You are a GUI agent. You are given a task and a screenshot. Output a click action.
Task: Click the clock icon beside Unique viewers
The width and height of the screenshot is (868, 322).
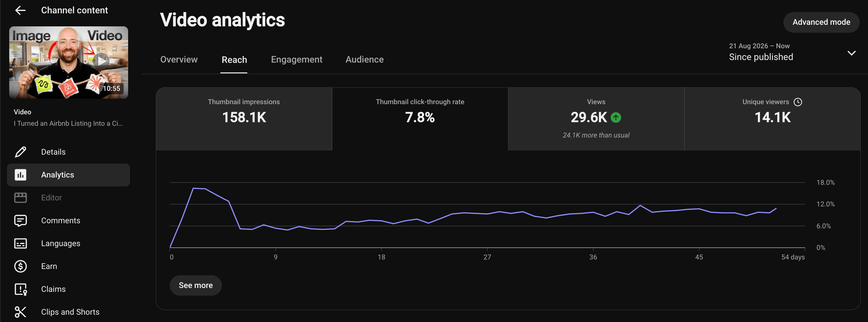tap(798, 102)
